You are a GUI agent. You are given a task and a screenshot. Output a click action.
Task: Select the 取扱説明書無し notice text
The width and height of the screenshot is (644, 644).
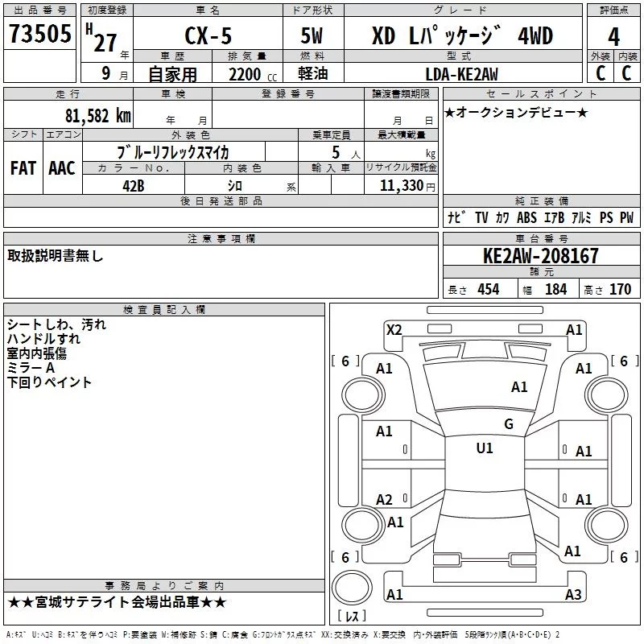[56, 255]
